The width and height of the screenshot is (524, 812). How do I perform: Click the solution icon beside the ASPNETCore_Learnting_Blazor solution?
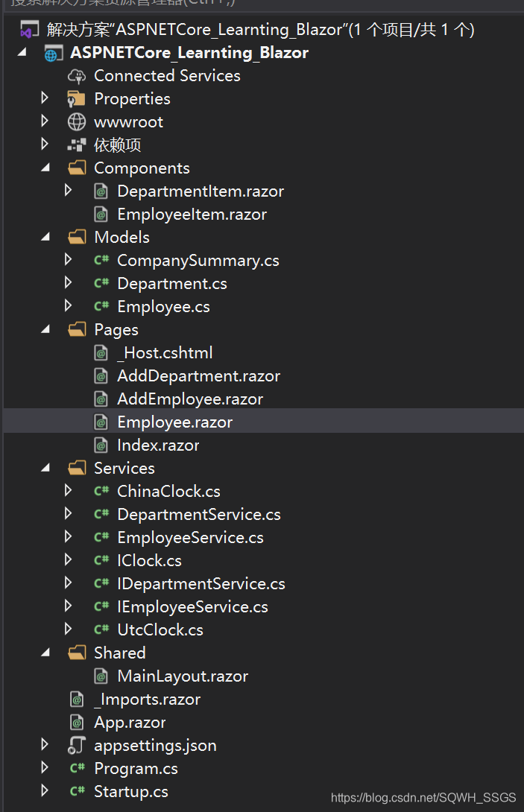(x=29, y=30)
